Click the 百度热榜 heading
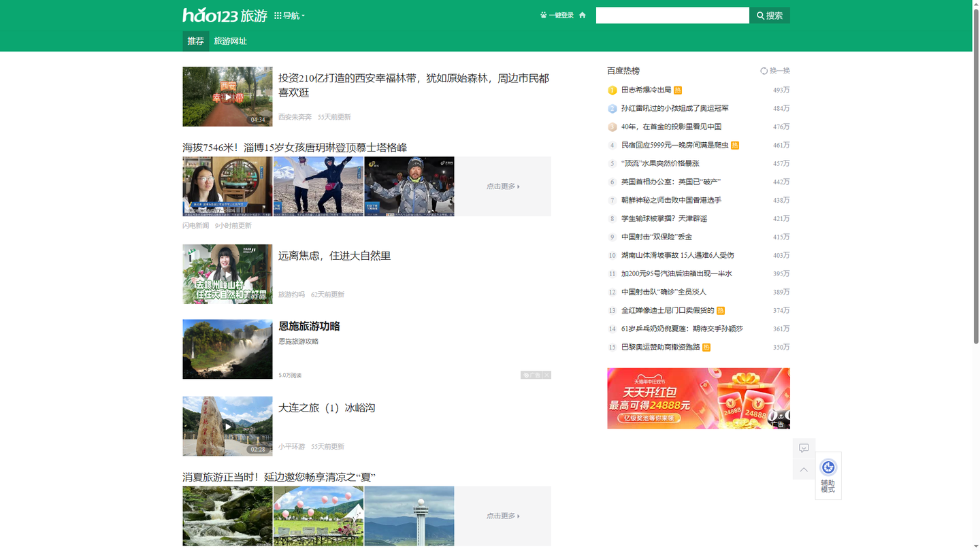This screenshot has width=980, height=551. pyautogui.click(x=623, y=71)
